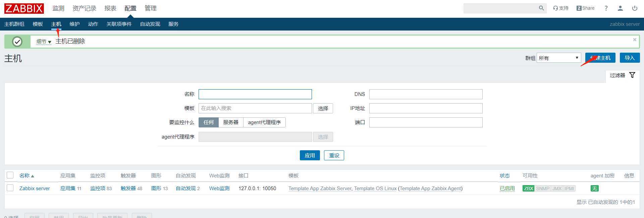Click 已启用 status link
The width and height of the screenshot is (644, 218).
(507, 188)
